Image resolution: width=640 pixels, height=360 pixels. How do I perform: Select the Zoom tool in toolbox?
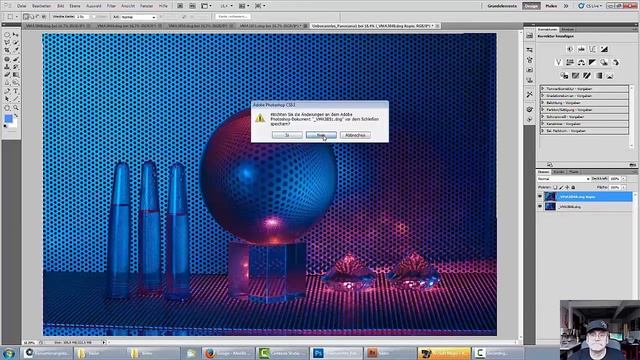tap(16, 108)
